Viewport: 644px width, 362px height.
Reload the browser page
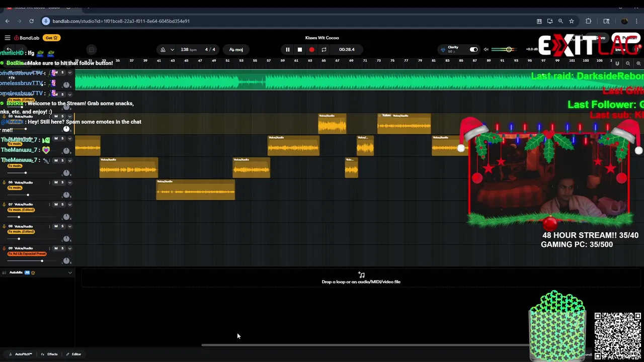(x=31, y=21)
